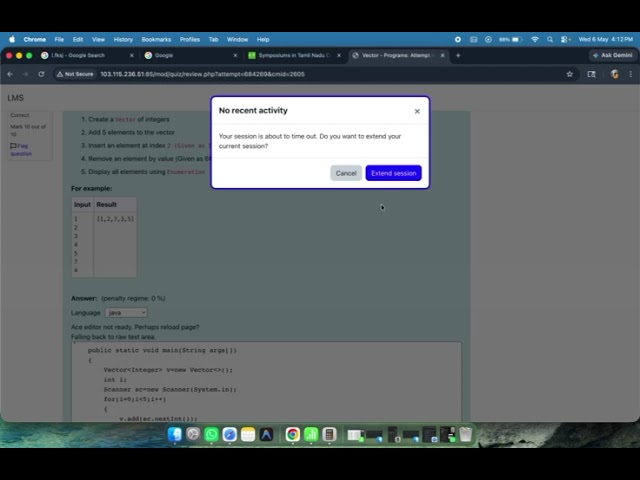
Task: Click the Ask Gemini button
Action: 612,55
